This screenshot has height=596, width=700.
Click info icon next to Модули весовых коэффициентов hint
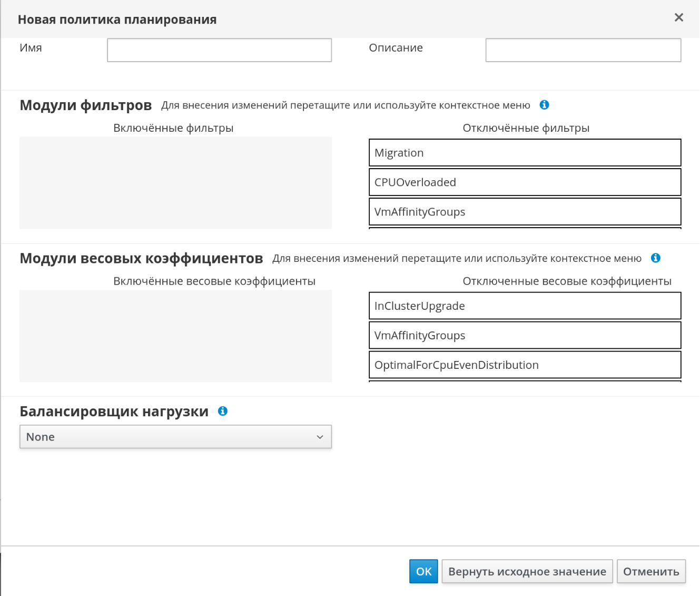coord(656,258)
